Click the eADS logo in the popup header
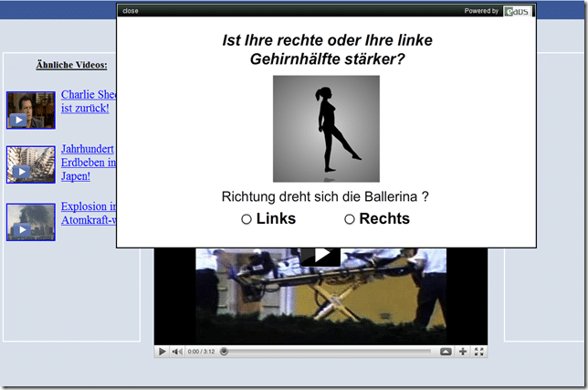This screenshot has width=588, height=390. (x=517, y=11)
